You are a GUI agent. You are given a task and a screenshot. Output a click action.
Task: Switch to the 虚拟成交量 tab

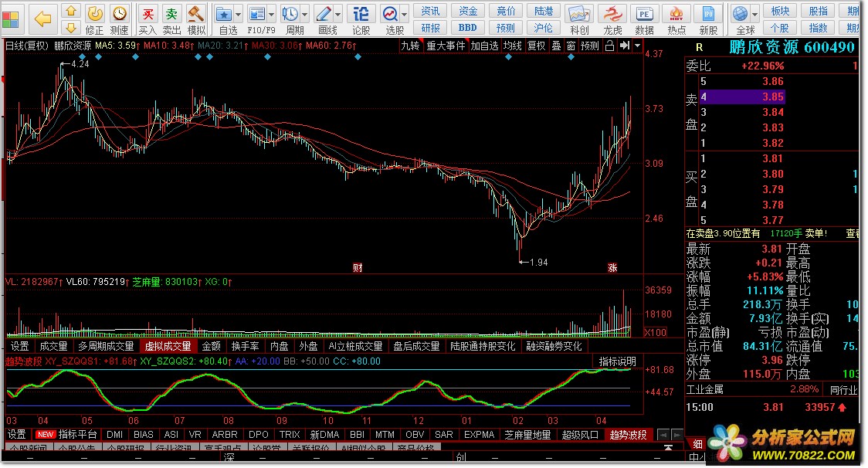point(168,346)
